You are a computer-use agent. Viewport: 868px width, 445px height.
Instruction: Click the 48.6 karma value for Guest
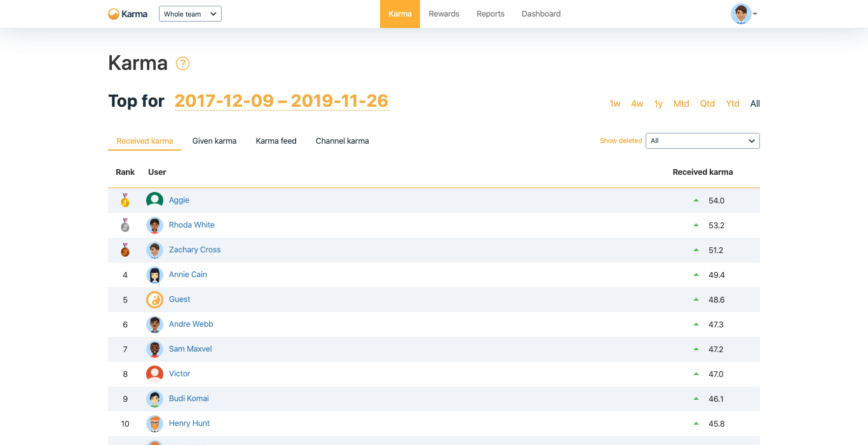[717, 299]
